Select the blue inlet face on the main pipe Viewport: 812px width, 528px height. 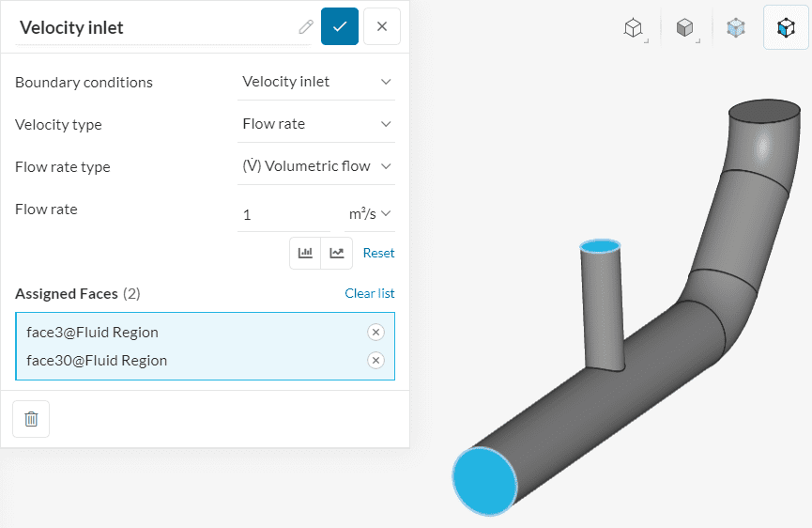[484, 480]
